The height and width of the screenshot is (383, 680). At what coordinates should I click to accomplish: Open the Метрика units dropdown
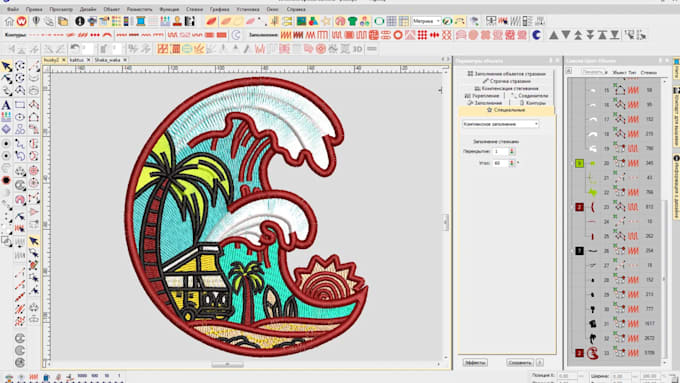point(426,21)
